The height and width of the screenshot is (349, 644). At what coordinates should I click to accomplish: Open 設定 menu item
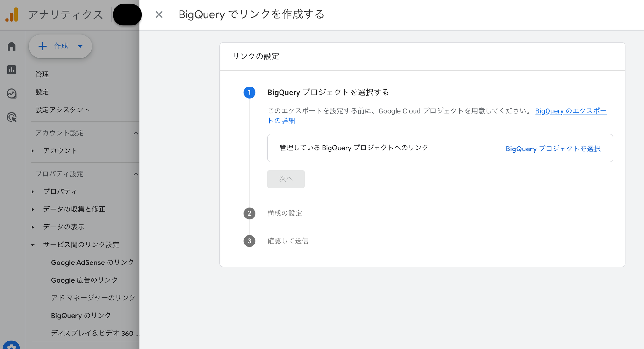[42, 92]
